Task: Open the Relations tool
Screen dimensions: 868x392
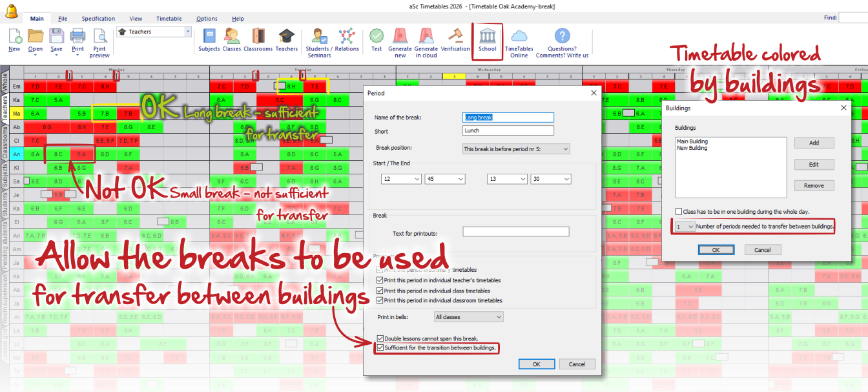Action: click(x=347, y=39)
